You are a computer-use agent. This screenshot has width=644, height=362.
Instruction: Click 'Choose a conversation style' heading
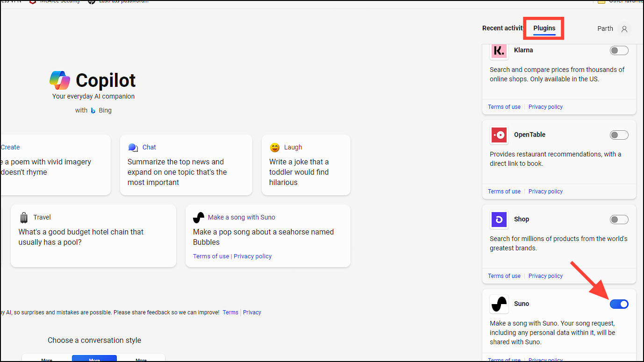point(94,340)
